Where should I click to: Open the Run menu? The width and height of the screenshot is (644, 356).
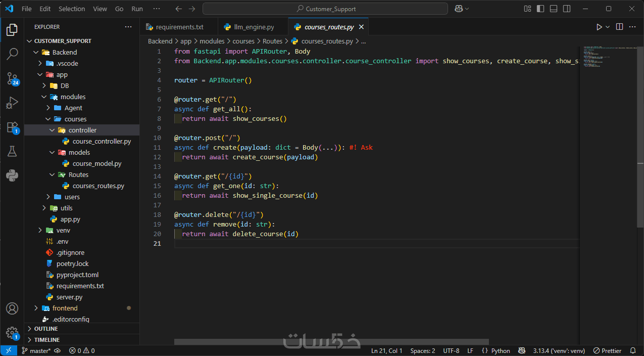coord(137,9)
